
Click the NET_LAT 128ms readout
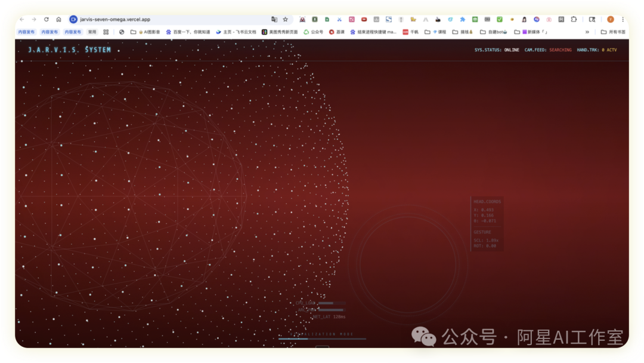coord(329,317)
